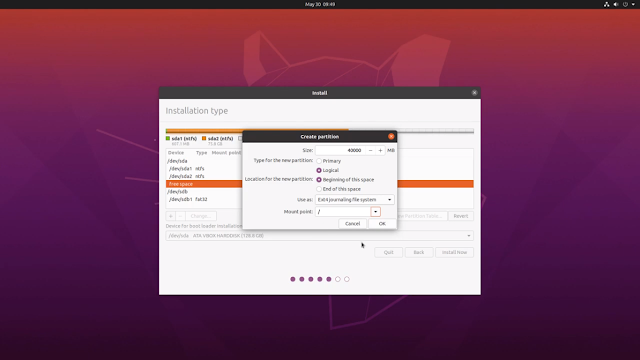Open the system menu arrow in top bar
The height and width of the screenshot is (360, 640).
pyautogui.click(x=633, y=4)
